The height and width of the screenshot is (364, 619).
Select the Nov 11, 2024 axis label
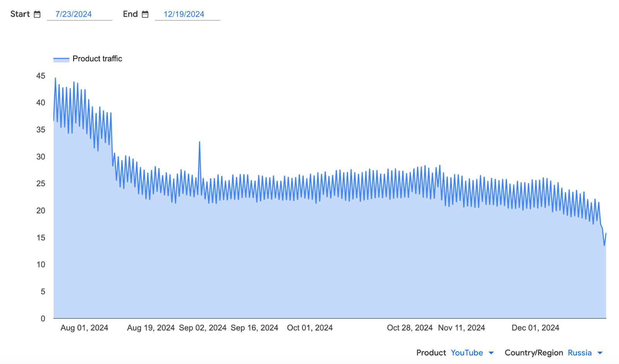tap(462, 328)
